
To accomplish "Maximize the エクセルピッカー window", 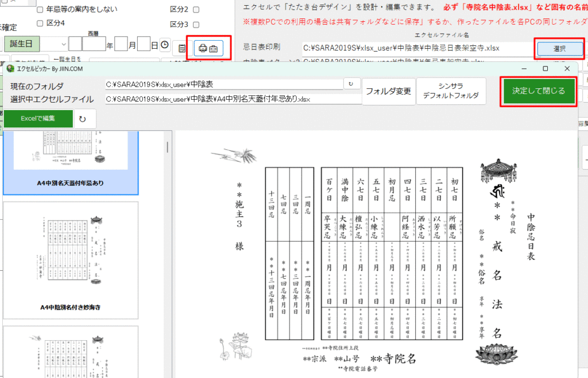I will [x=546, y=69].
